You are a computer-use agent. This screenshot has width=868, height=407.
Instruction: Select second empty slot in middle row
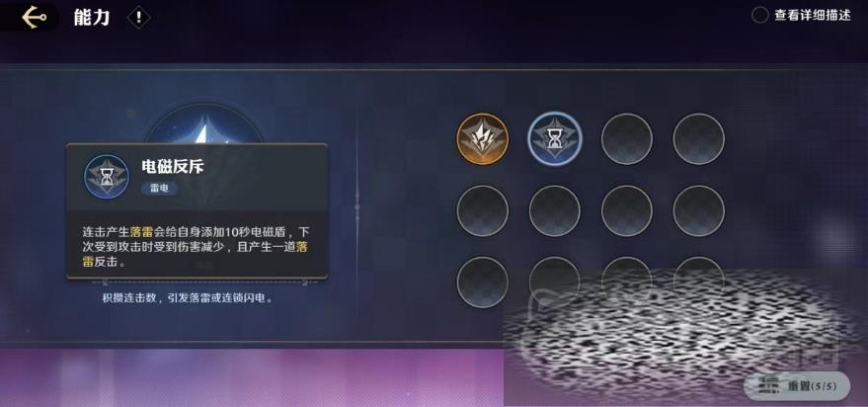[x=555, y=211]
